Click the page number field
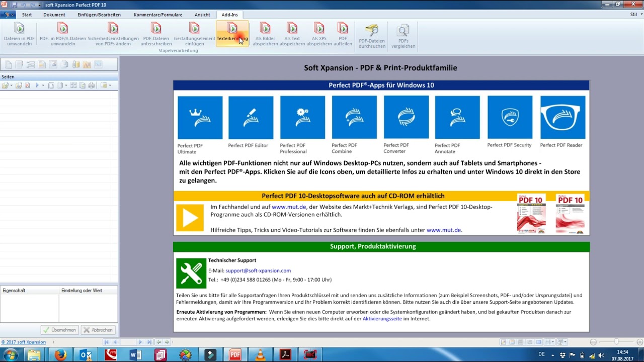 point(128,342)
